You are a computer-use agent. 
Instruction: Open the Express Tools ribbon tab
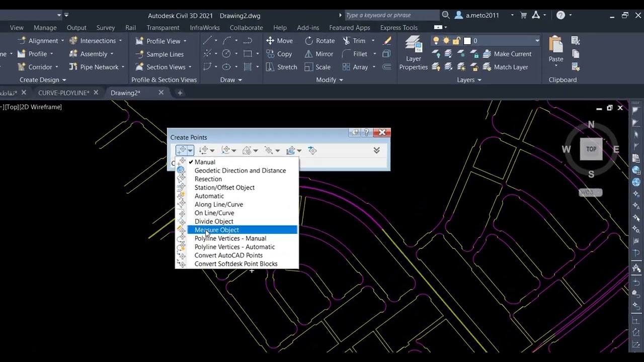click(399, 28)
